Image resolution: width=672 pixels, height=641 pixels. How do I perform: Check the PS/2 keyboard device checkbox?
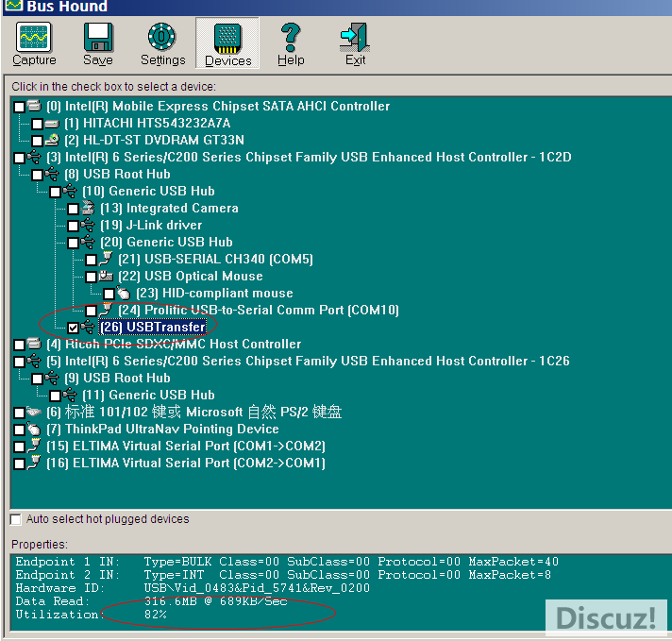19,413
